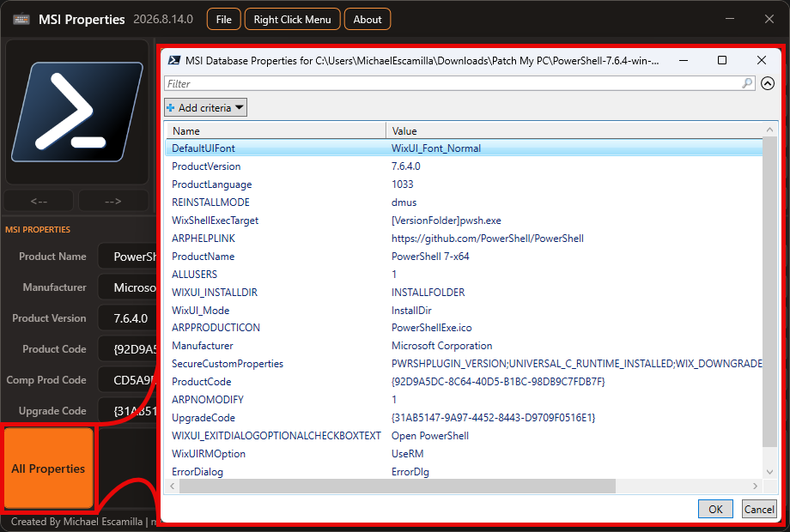Select the ErrorDialog property name
The image size is (790, 532).
[197, 472]
